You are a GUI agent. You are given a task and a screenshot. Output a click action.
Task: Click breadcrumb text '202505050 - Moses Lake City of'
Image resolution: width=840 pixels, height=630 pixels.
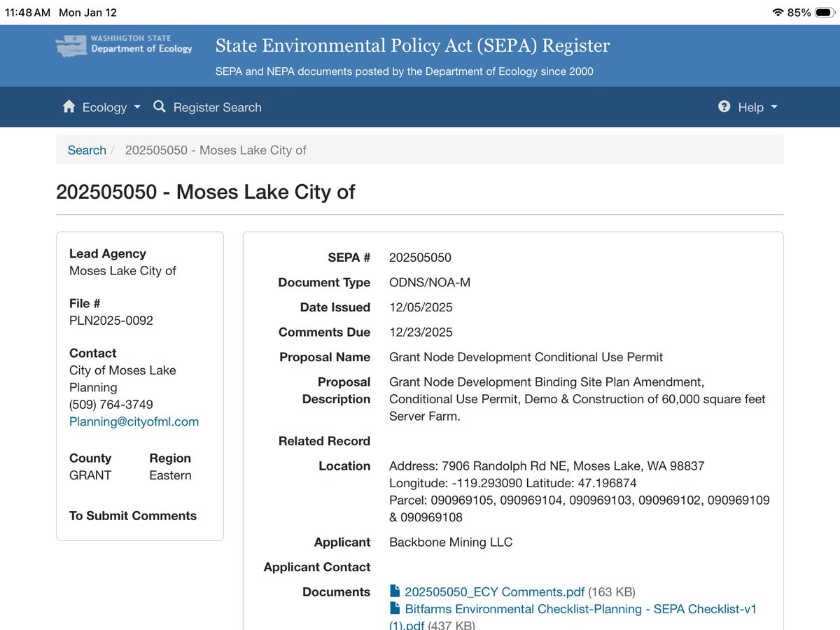click(216, 150)
